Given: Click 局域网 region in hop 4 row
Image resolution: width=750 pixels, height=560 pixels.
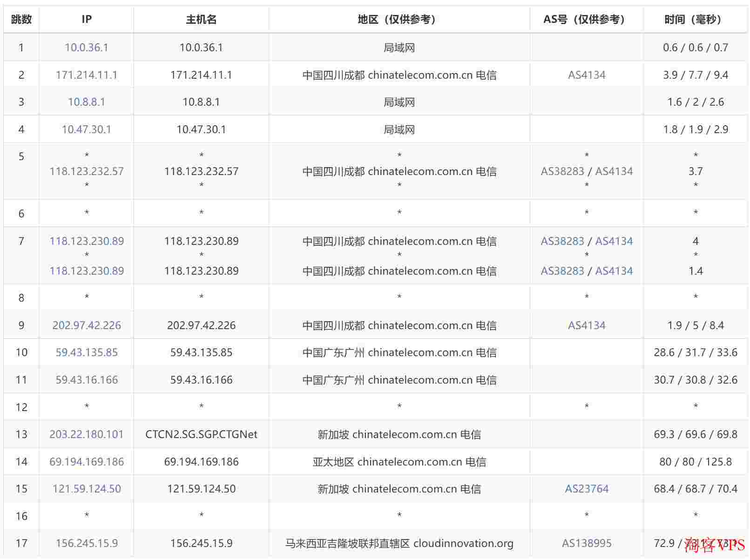Looking at the screenshot, I should point(399,129).
